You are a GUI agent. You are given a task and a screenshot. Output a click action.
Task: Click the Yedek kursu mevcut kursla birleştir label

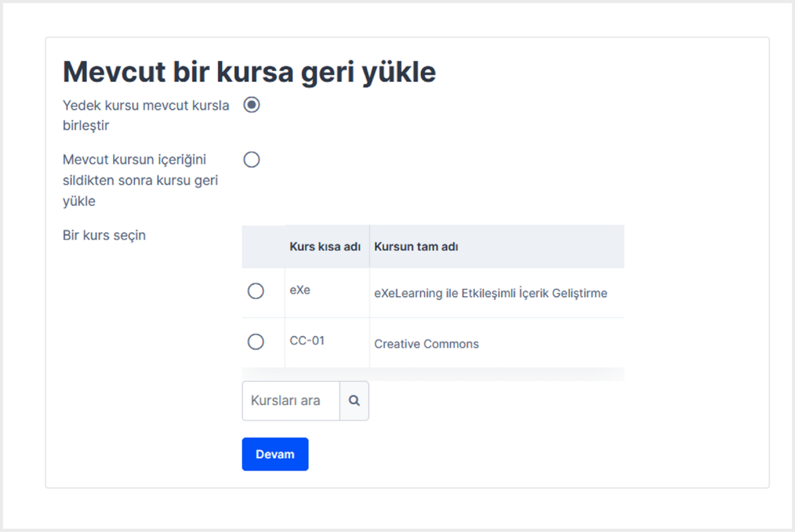[x=146, y=115]
